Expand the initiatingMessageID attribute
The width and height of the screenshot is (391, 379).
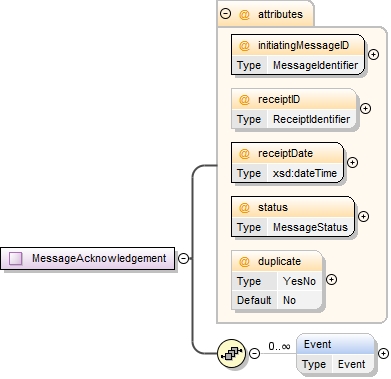point(373,54)
